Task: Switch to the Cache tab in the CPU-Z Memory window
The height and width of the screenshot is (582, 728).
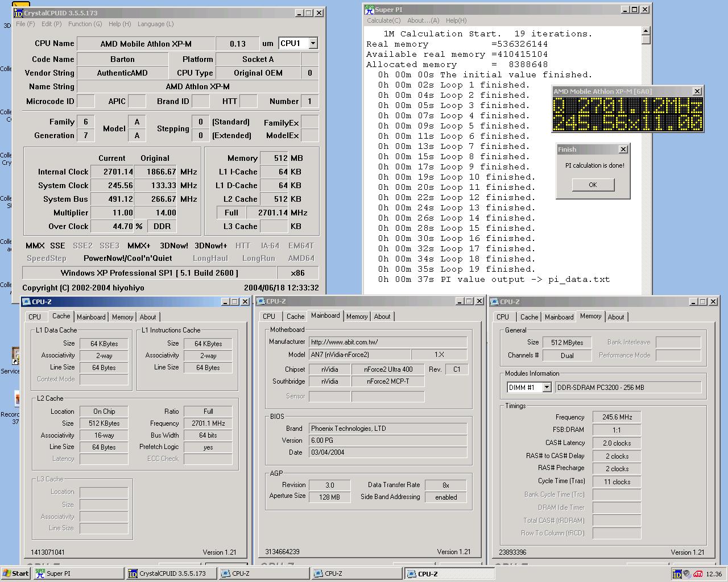Action: pyautogui.click(x=529, y=317)
